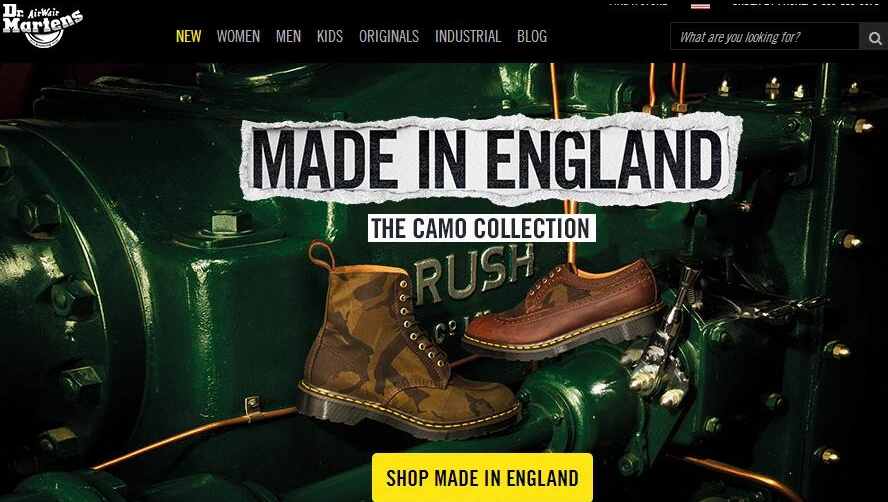The height and width of the screenshot is (502, 888).
Task: Select the brown brogue shoe image
Action: tap(564, 310)
